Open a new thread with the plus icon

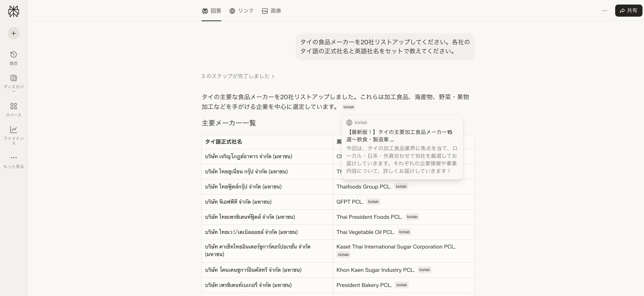pos(13,33)
